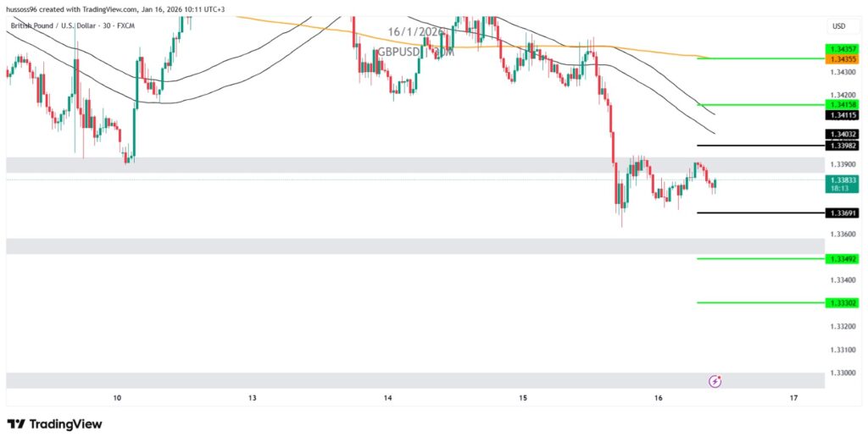
Task: Click the current price label 1.33833
Action: tap(843, 180)
